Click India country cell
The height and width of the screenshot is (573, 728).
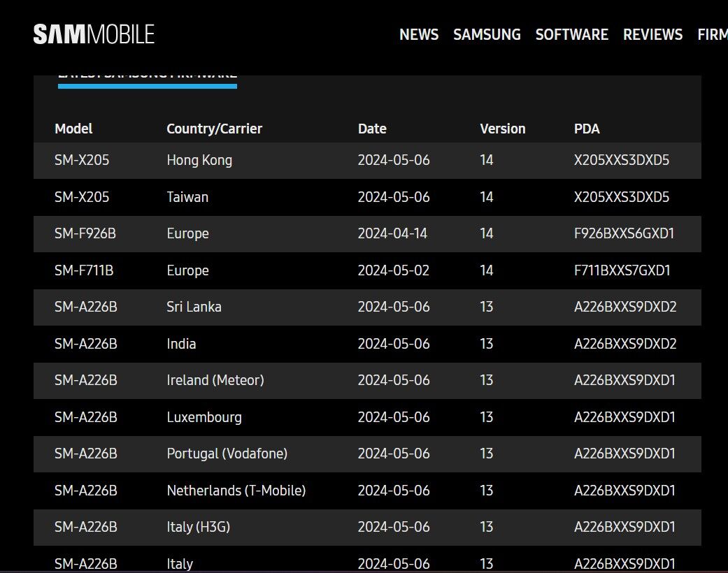181,344
